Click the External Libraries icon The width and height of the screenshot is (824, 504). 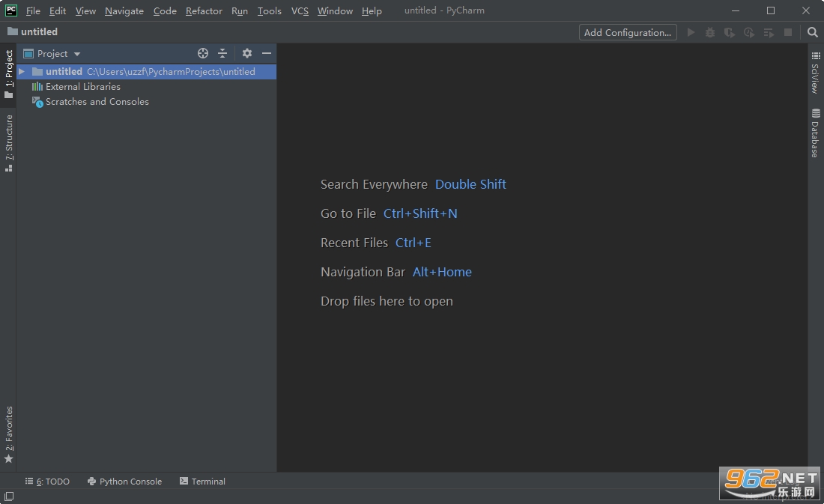(37, 87)
